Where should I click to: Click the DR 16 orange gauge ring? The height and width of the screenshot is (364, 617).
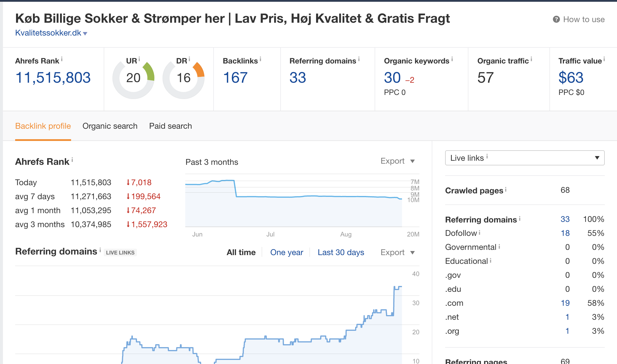click(199, 70)
